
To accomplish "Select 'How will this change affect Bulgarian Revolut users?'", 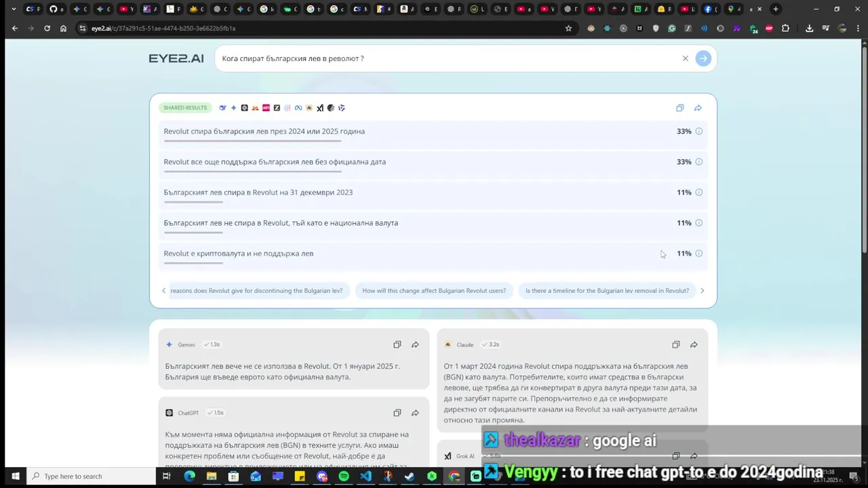I will point(434,291).
